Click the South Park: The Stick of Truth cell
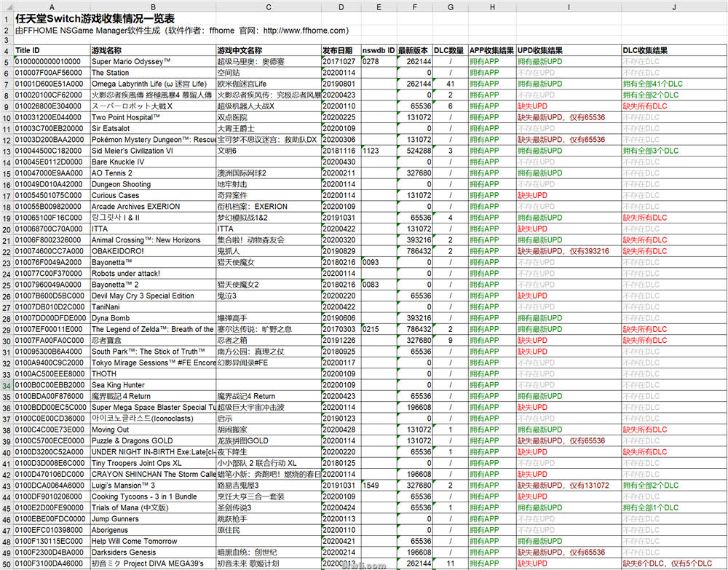This screenshot has height=570, width=728. click(153, 352)
